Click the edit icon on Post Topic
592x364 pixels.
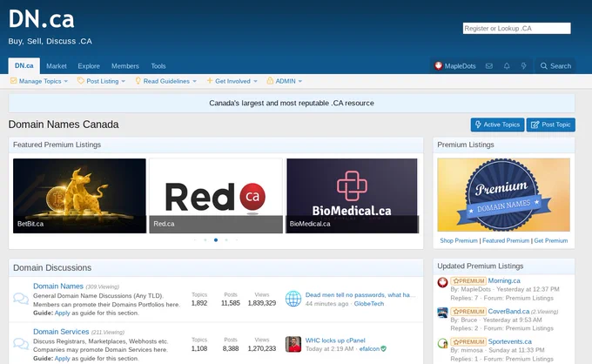click(x=535, y=125)
